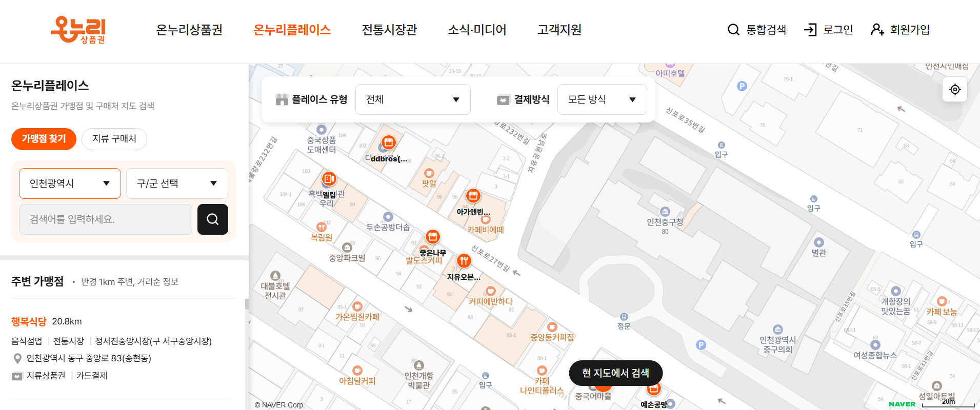Click the 커피에반하다 cafe map icon
The image size is (980, 410).
pos(491,291)
